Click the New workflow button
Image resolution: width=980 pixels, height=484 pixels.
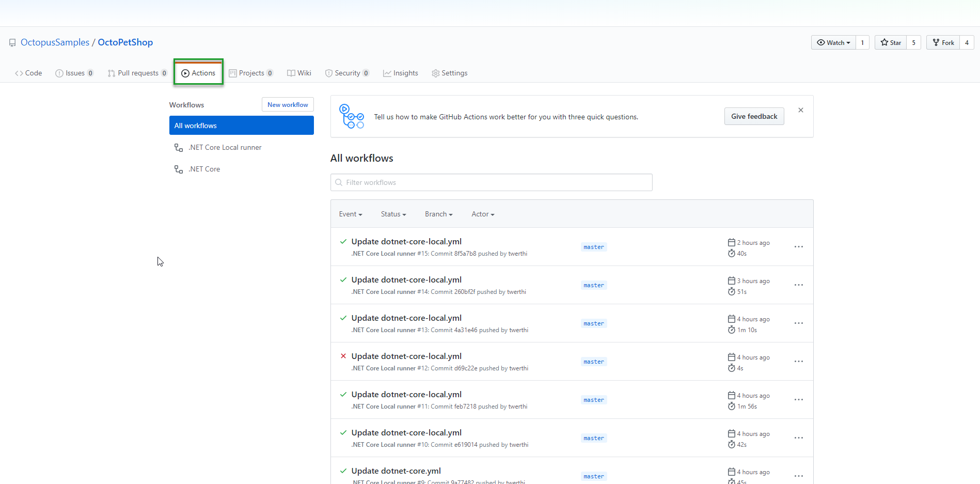[288, 105]
